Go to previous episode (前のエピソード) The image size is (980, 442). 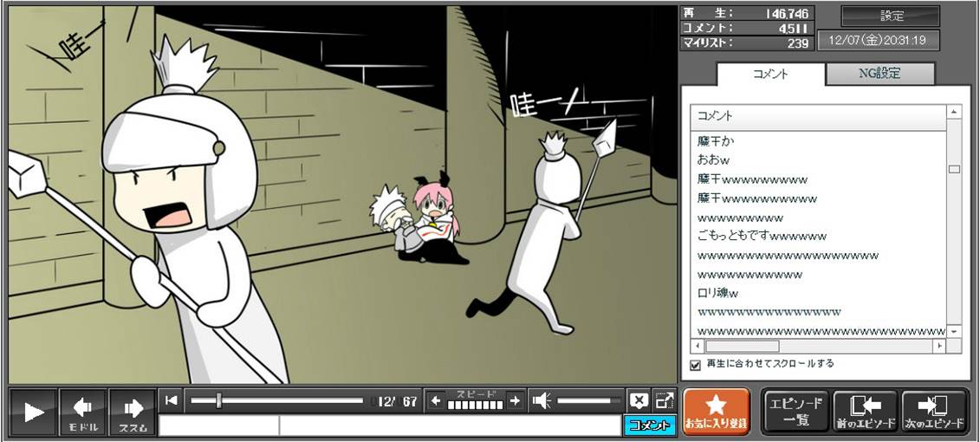[x=865, y=412]
